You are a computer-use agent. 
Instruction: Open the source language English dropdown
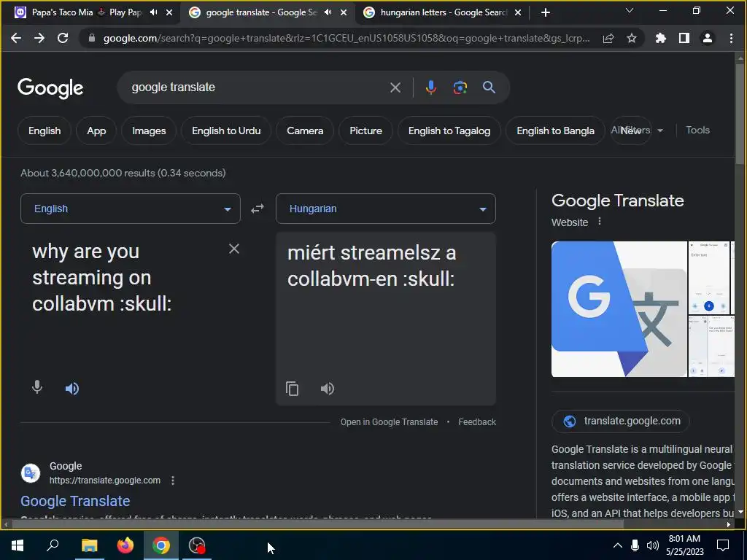coord(131,209)
